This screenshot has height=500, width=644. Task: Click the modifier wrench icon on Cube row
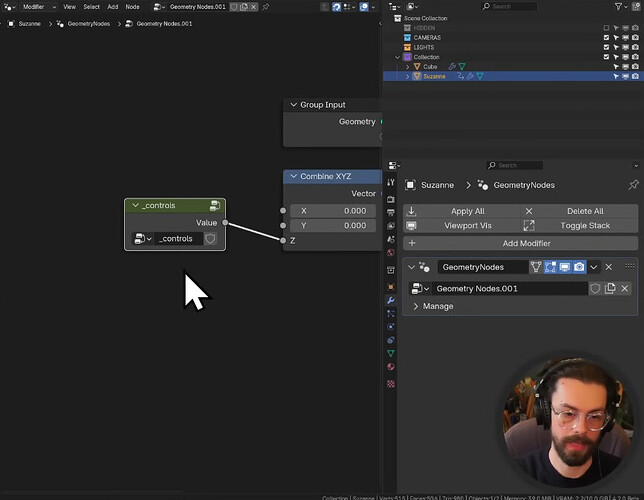click(x=452, y=67)
